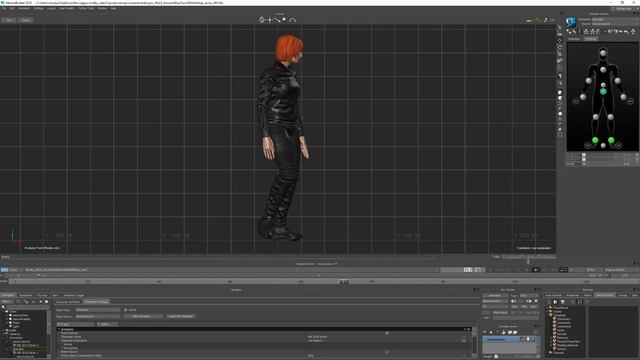Select the rotate tool in viewer toolbar
This screenshot has width=640, height=360.
pos(560,47)
